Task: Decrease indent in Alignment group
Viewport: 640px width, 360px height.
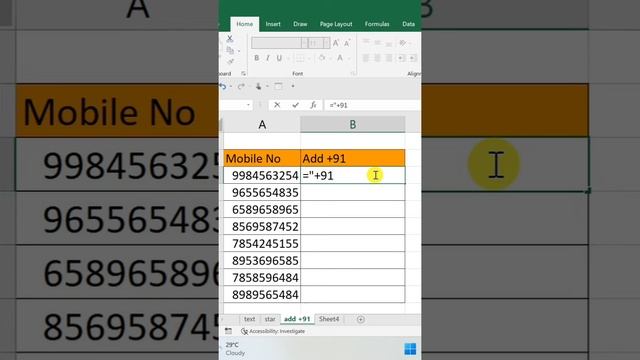Action: click(x=401, y=58)
